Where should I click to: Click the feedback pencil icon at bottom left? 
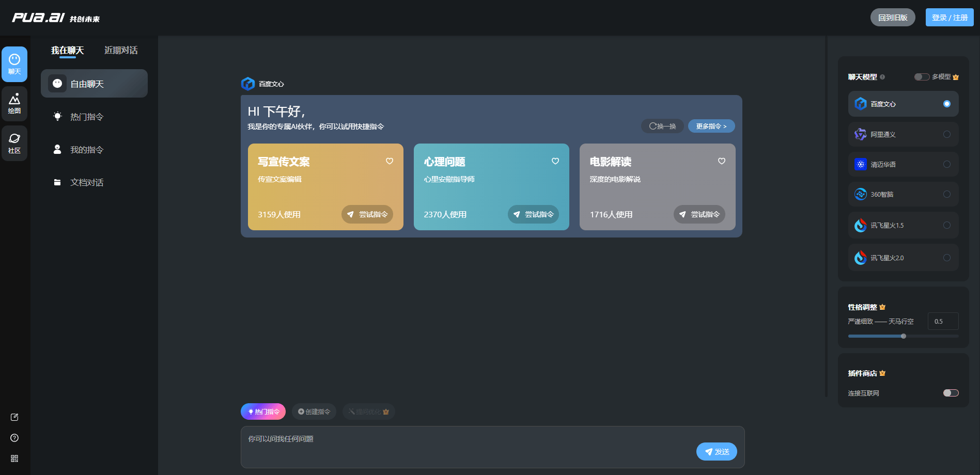[14, 417]
